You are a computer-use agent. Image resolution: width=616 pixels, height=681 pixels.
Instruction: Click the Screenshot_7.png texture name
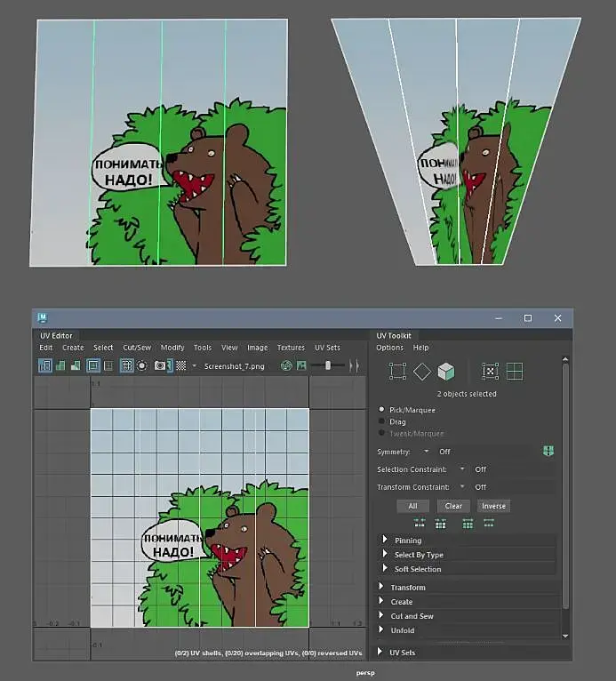coord(234,366)
